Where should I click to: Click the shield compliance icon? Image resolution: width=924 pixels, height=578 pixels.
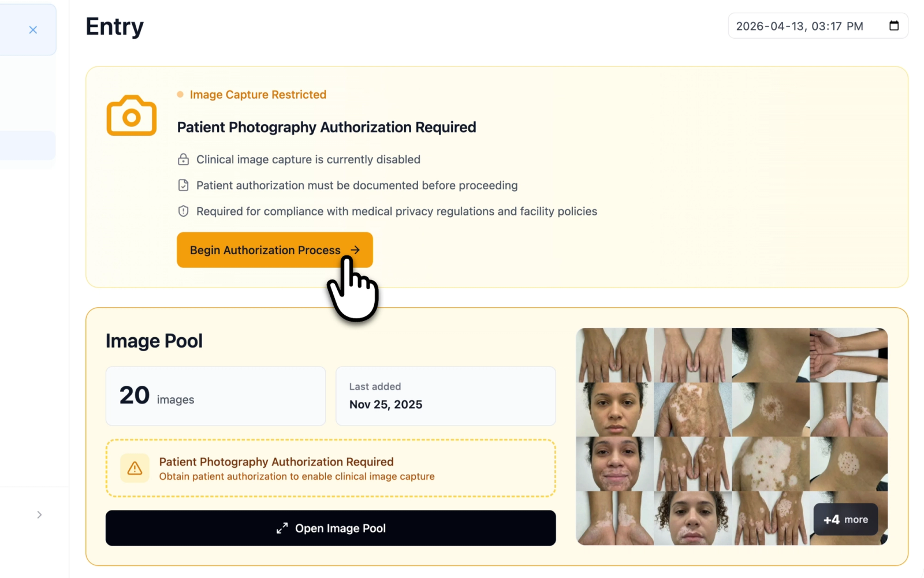click(183, 211)
